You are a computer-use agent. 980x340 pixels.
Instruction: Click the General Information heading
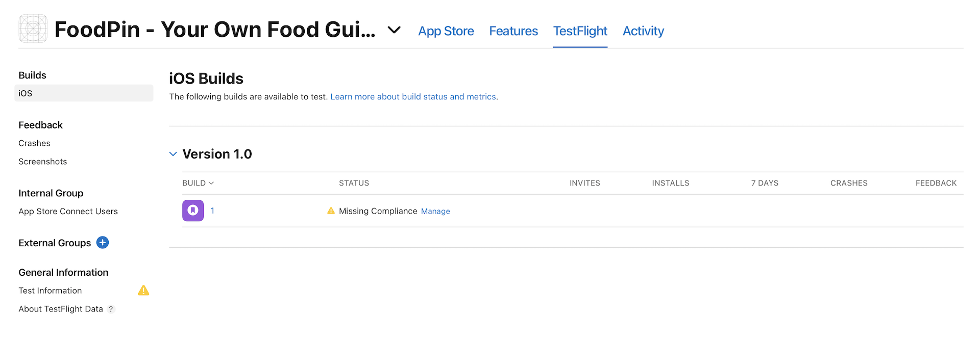pos(63,273)
